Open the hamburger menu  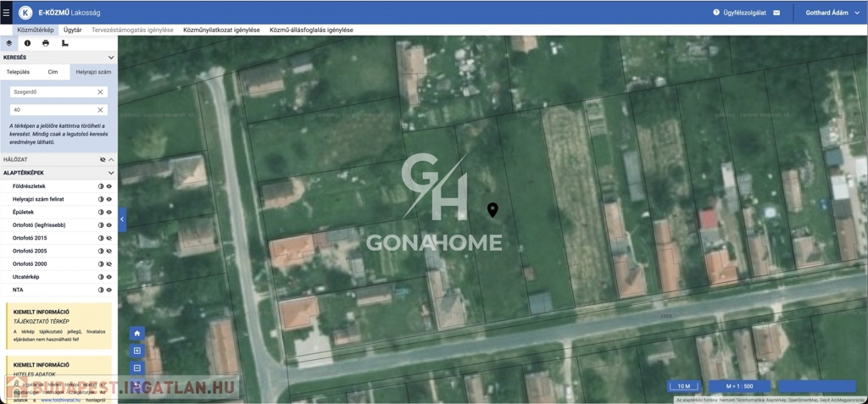tap(6, 13)
